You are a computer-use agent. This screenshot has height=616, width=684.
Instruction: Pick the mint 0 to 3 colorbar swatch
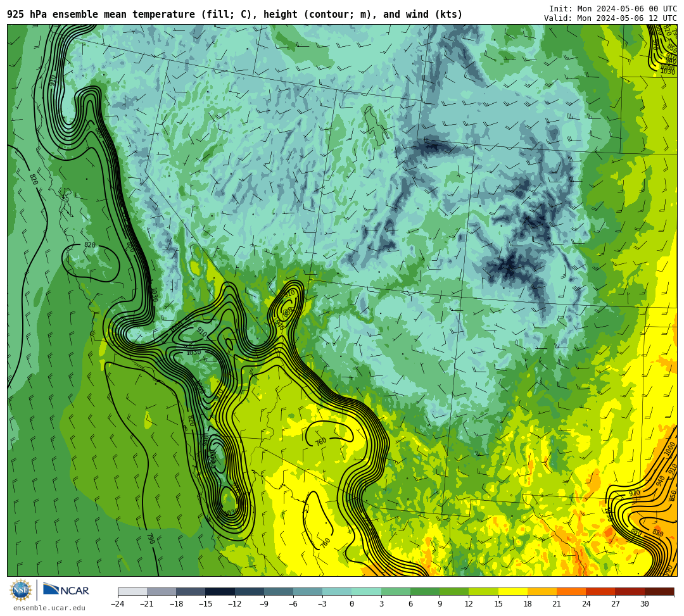tap(367, 591)
